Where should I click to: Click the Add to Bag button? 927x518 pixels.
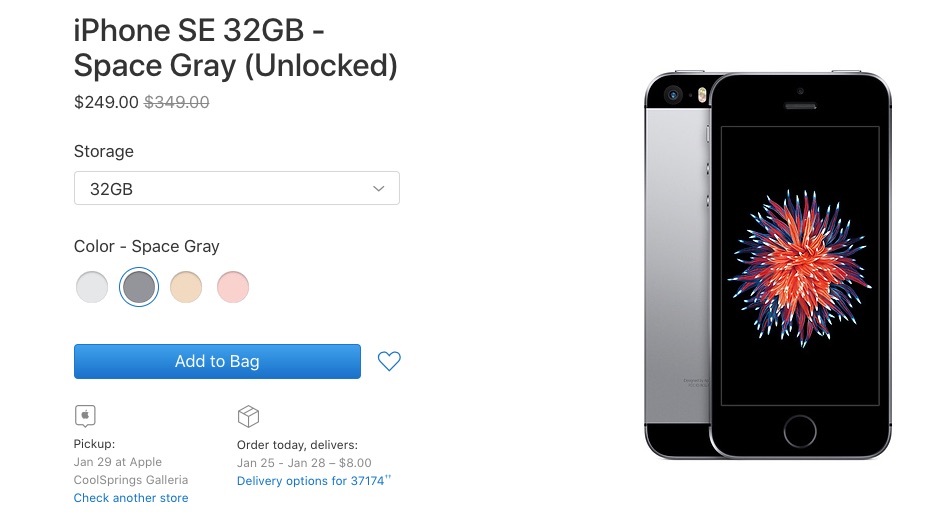coord(217,361)
